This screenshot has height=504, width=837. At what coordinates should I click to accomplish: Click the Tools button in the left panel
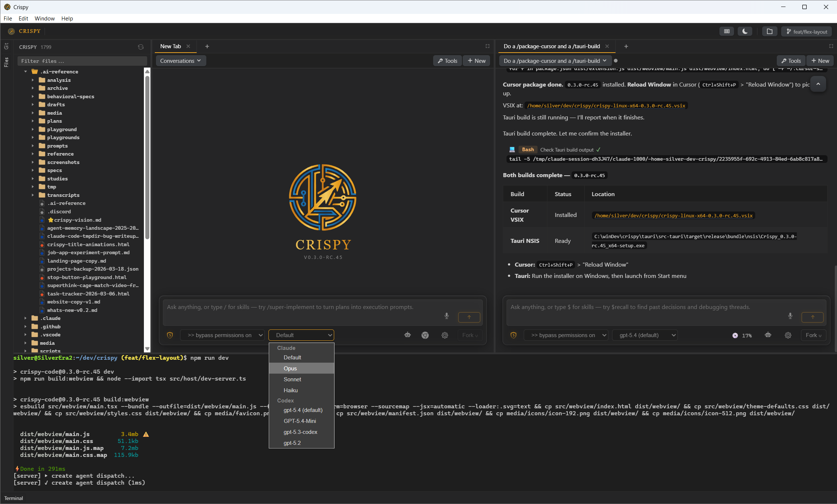pyautogui.click(x=447, y=61)
